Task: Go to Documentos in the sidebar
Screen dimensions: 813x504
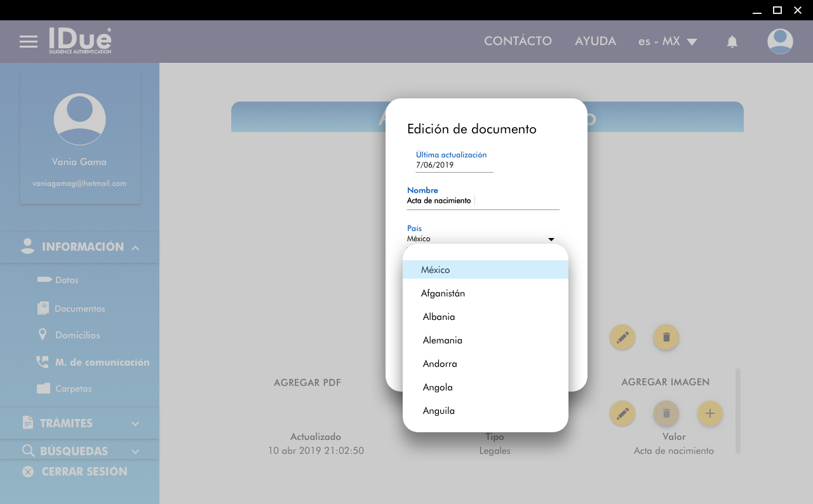Action: coord(79,308)
